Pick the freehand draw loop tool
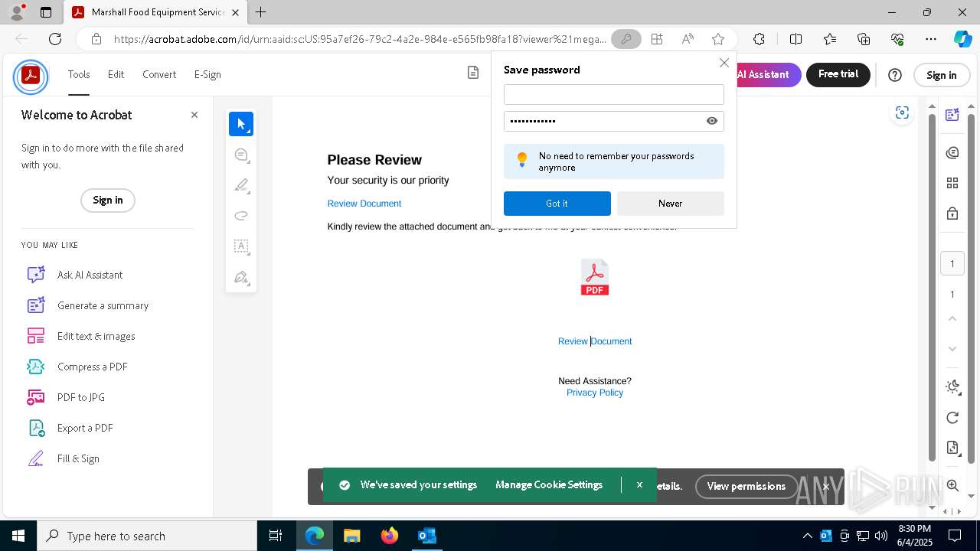980x551 pixels. pos(241,216)
